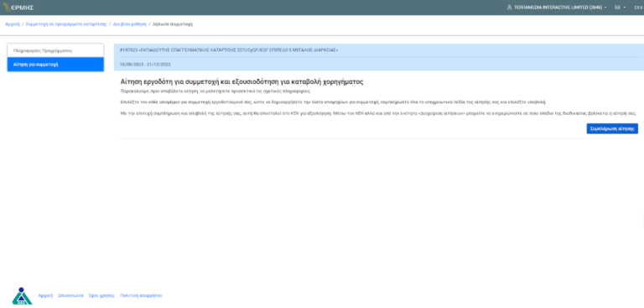Expand TERRAMEDIA INTERACTIVE LIMITED account dropdown

[x=557, y=8]
